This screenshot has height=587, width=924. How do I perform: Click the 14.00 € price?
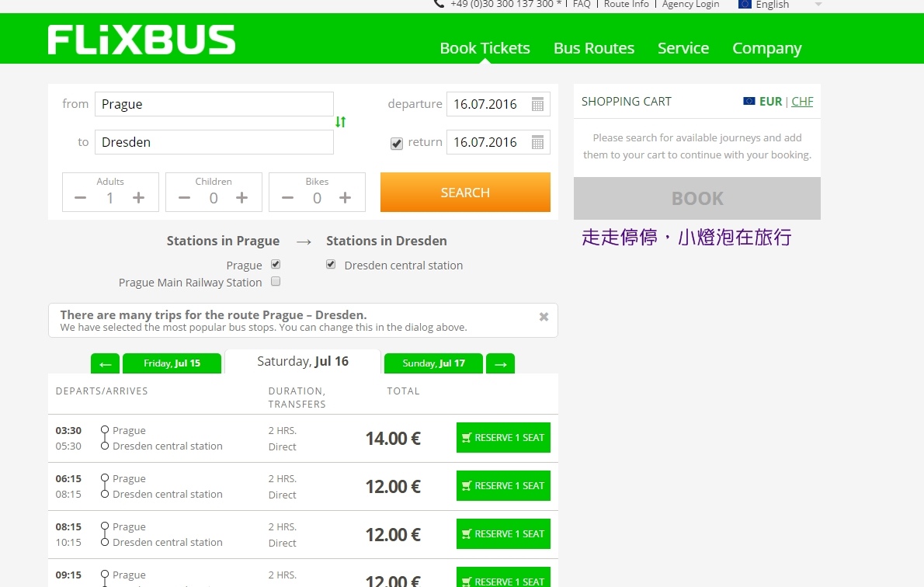(393, 439)
